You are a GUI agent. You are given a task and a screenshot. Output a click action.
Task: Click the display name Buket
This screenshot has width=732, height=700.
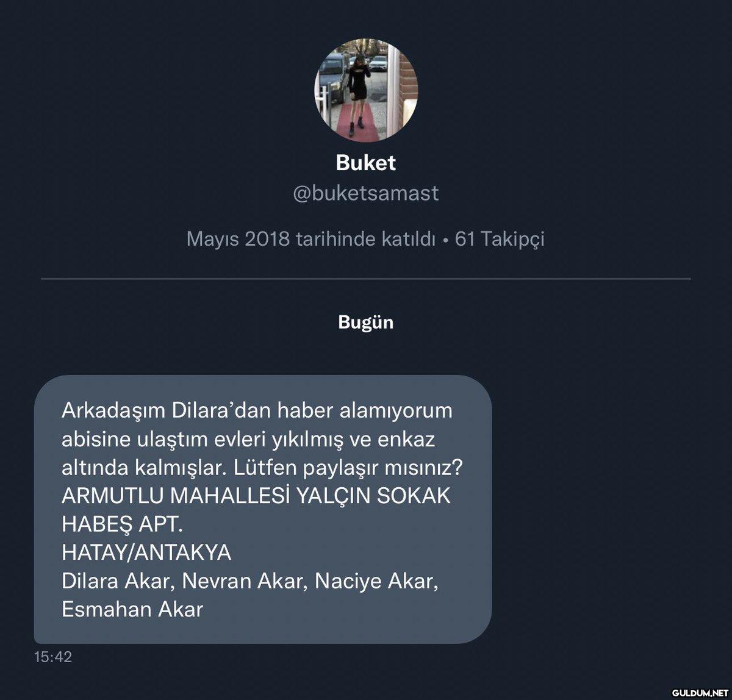(366, 163)
